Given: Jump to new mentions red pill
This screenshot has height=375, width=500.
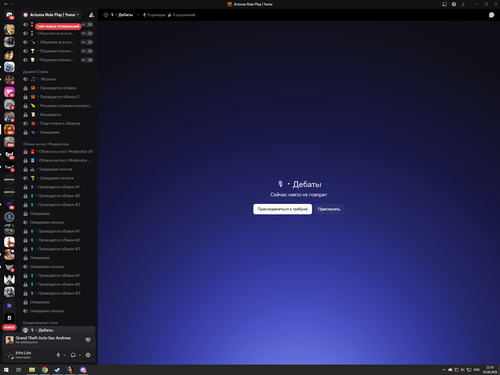Looking at the screenshot, I should 58,26.
